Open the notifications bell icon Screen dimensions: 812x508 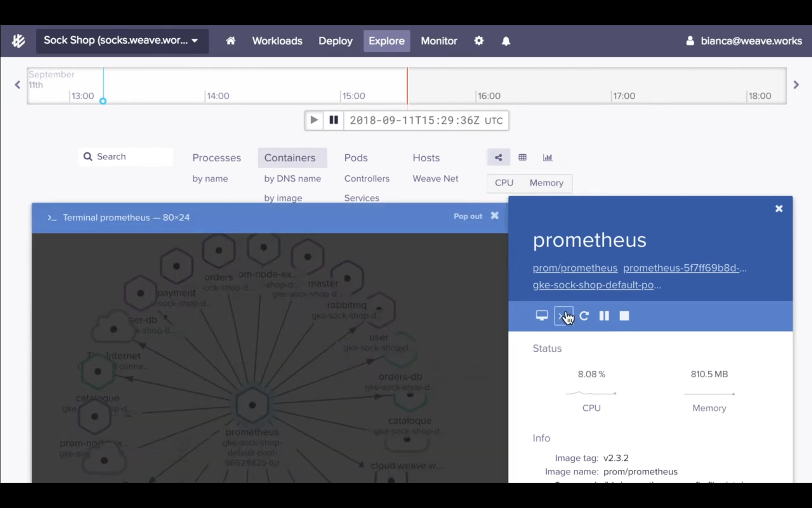(x=505, y=41)
